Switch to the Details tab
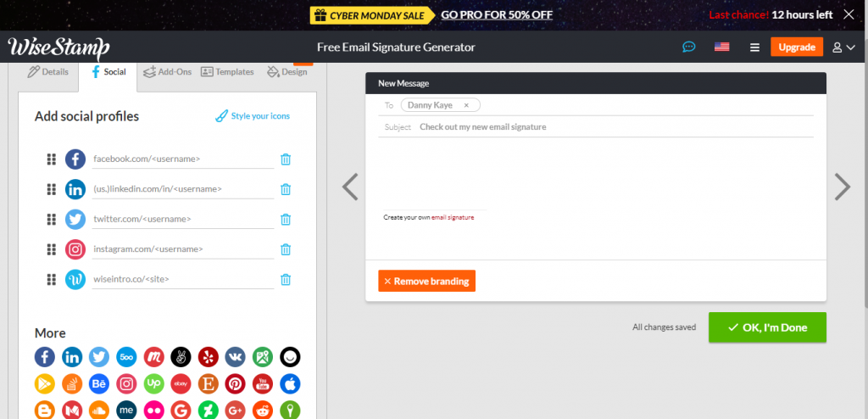This screenshot has width=868, height=419. click(48, 72)
